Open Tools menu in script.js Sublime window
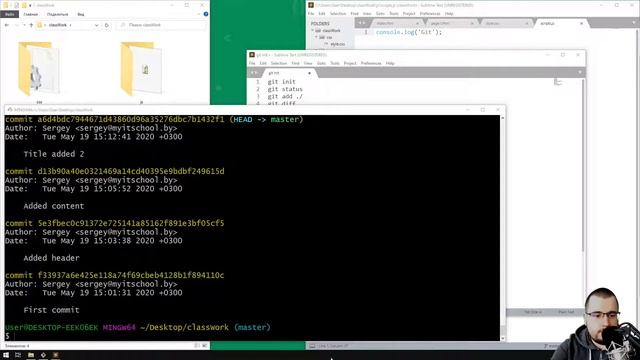This screenshot has height=360, width=640. click(x=394, y=14)
